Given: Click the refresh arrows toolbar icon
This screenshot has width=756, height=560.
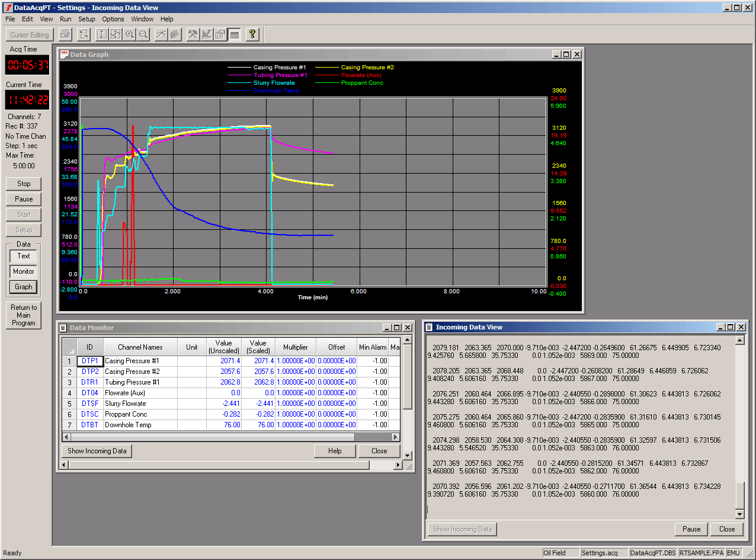Looking at the screenshot, I should [84, 34].
